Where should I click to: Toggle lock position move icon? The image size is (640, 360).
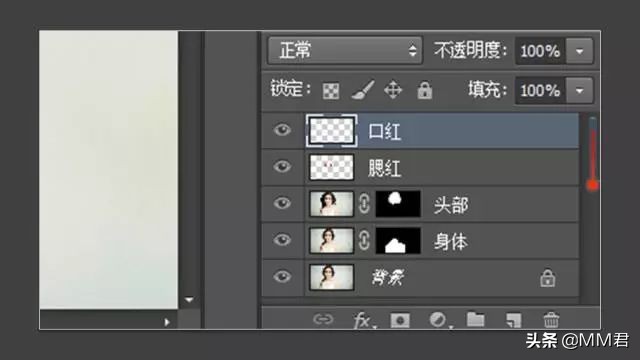coord(393,90)
